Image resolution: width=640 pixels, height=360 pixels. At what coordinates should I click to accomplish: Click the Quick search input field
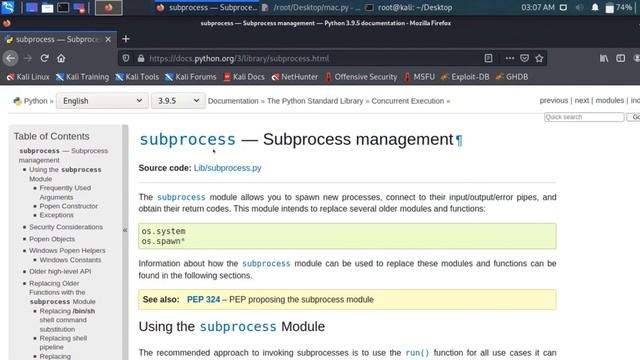584,117
